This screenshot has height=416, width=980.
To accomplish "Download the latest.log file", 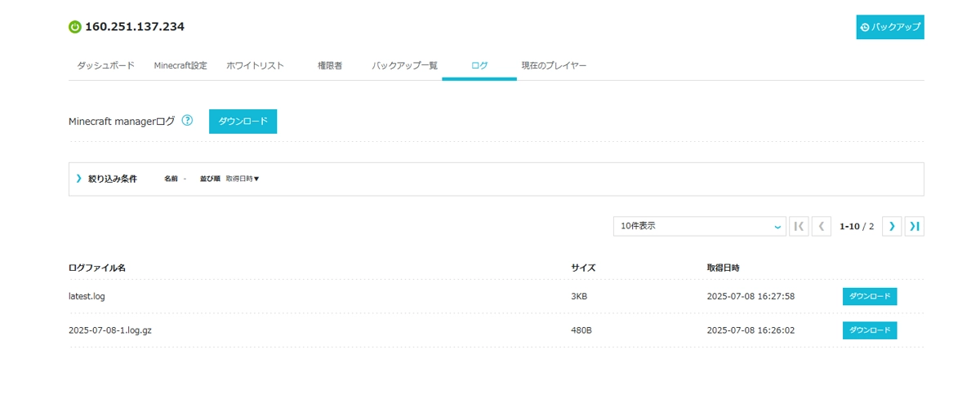I will click(869, 296).
